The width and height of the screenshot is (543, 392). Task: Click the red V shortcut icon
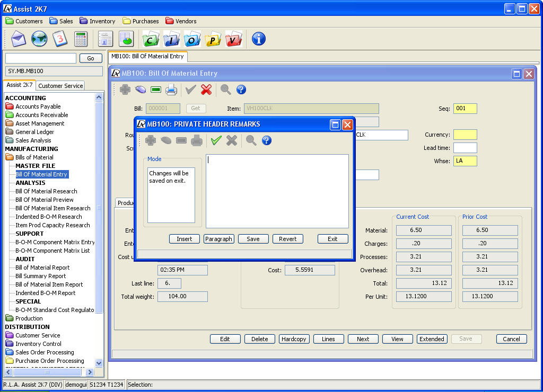point(233,39)
